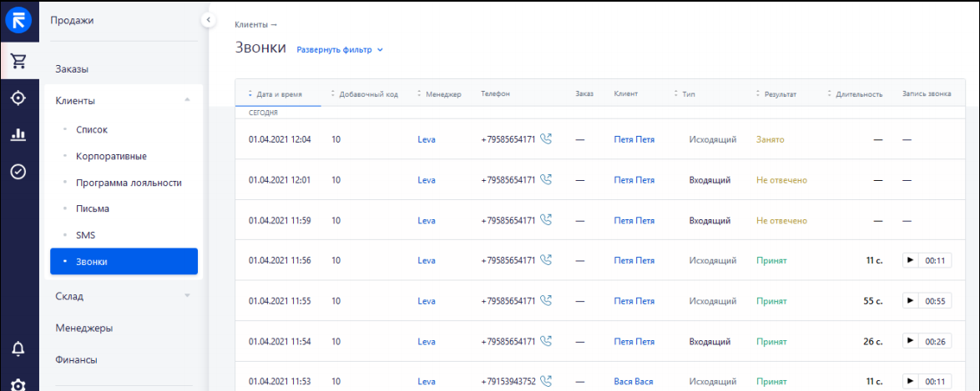
Task: Collapse the Клиенты menu section
Action: pyautogui.click(x=188, y=100)
